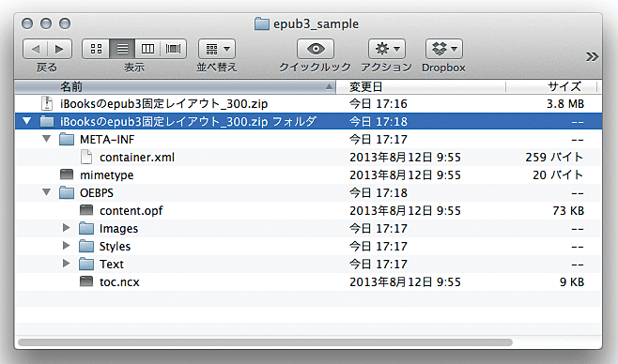
Task: Select the mimetype file name
Action: pyautogui.click(x=107, y=175)
